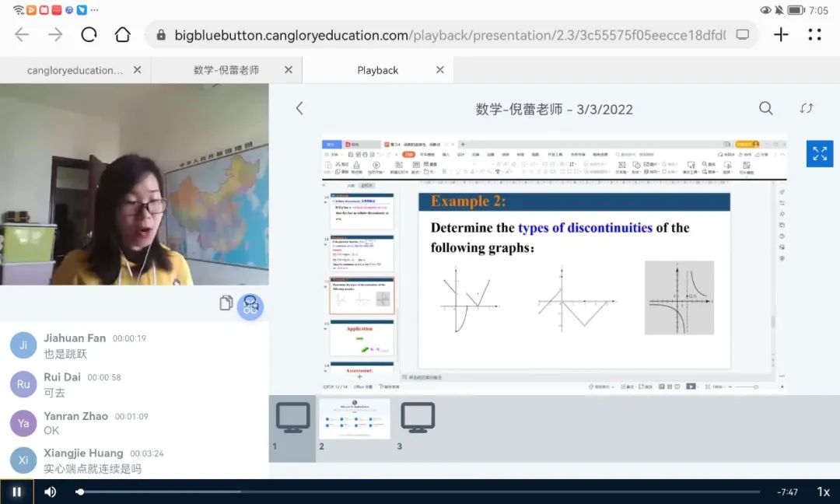Click the battery icon in status bar
The width and height of the screenshot is (840, 504).
click(796, 10)
